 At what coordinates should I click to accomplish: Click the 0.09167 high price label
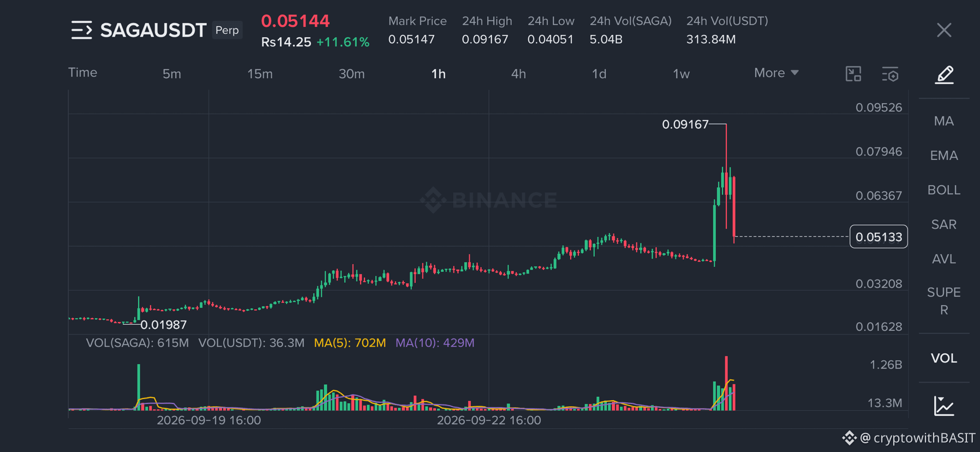click(685, 124)
